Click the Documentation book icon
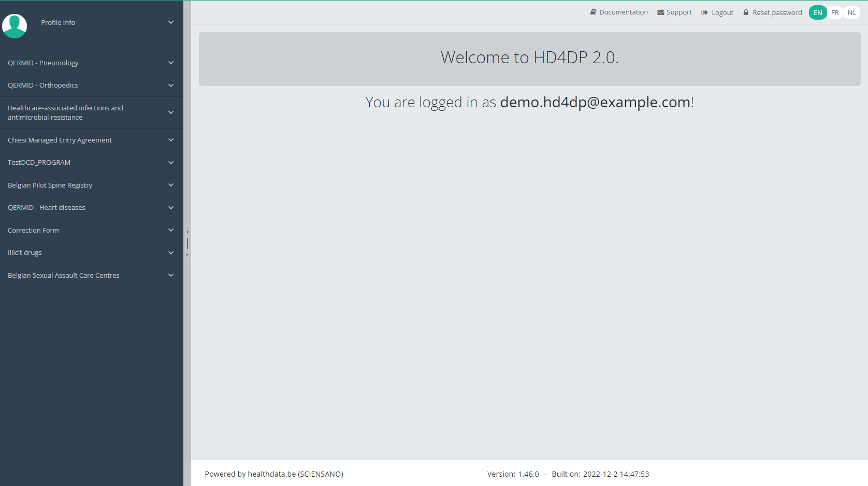This screenshot has width=868, height=486. (593, 12)
